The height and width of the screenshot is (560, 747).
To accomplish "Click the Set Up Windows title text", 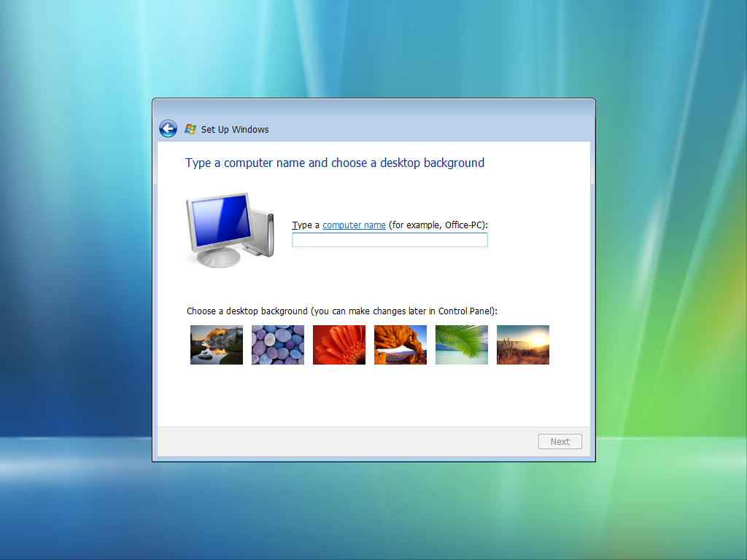I will (x=235, y=130).
